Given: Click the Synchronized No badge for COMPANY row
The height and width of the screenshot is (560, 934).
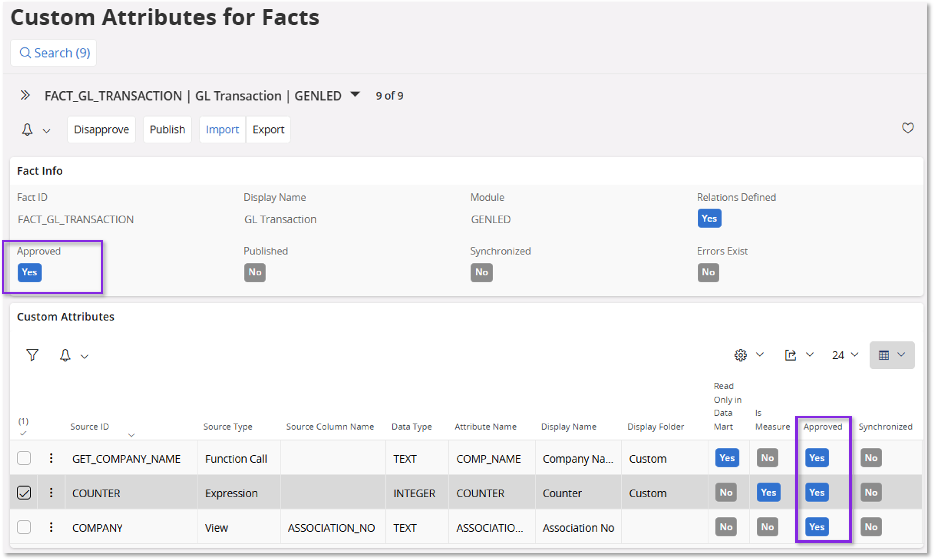Looking at the screenshot, I should tap(871, 527).
